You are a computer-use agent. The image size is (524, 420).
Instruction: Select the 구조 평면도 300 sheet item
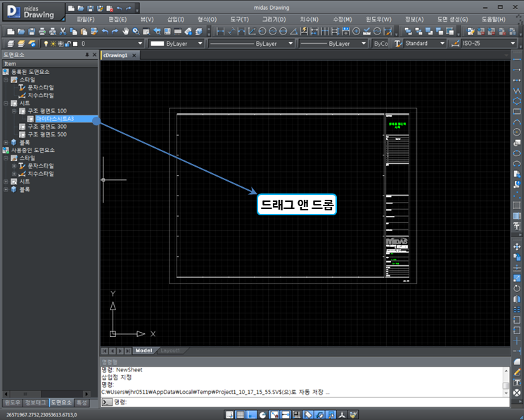click(47, 127)
